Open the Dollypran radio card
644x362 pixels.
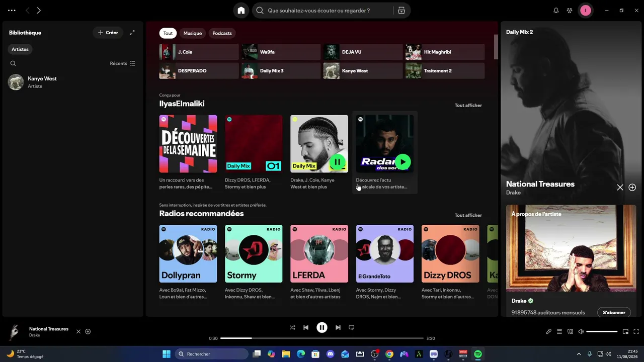[188, 262]
